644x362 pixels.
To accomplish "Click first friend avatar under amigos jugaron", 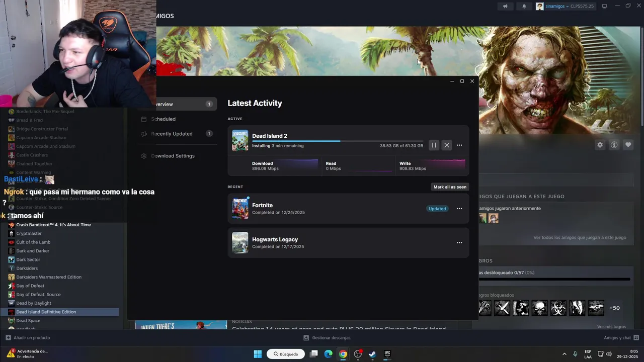I will (x=483, y=218).
